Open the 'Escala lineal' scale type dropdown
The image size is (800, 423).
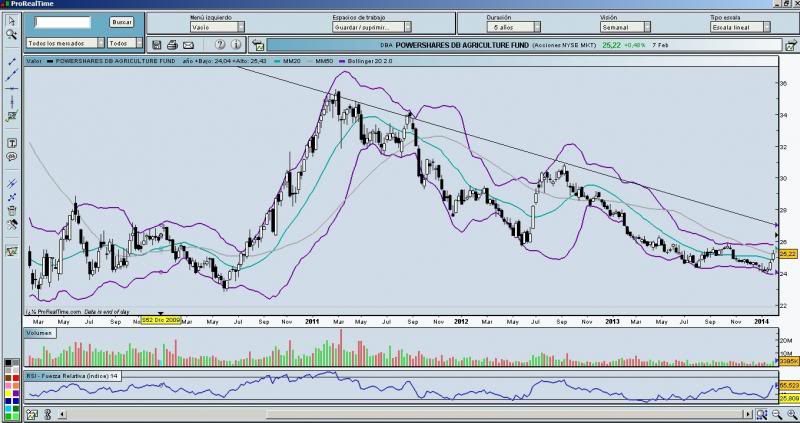(740, 27)
